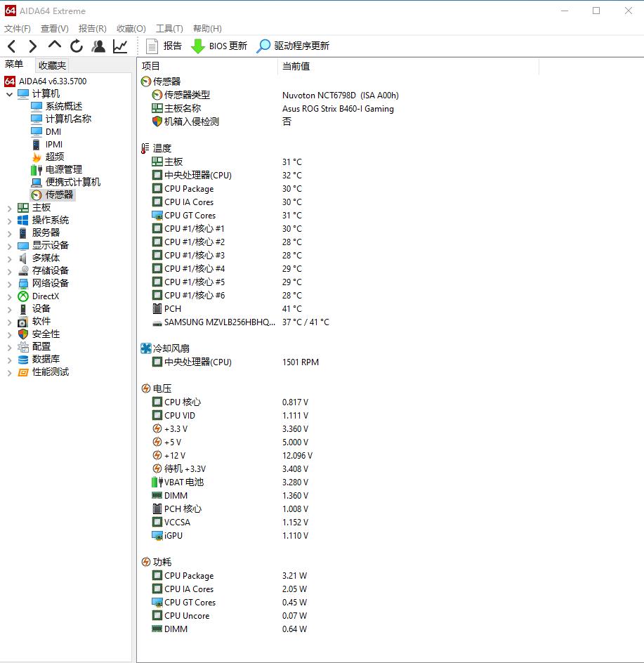Expand the 显示设备 tree node
Viewport: 644px width, 663px height.
click(9, 246)
